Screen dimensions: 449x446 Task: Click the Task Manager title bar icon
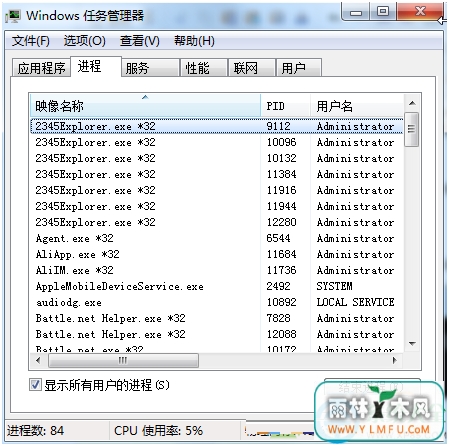[13, 15]
